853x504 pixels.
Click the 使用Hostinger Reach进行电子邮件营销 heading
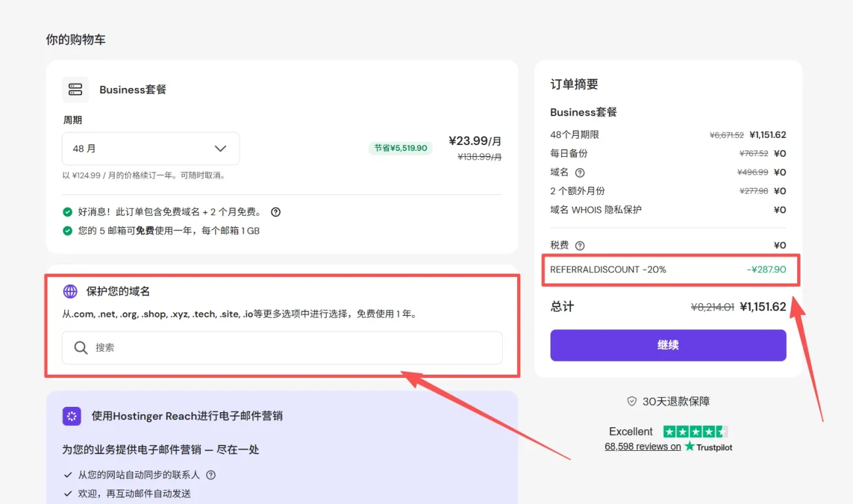point(187,416)
